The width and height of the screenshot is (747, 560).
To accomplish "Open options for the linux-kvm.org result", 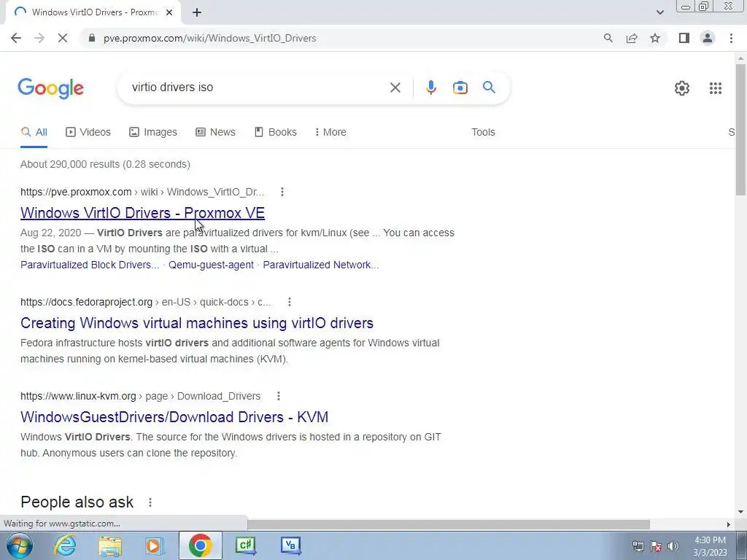I will 278,396.
